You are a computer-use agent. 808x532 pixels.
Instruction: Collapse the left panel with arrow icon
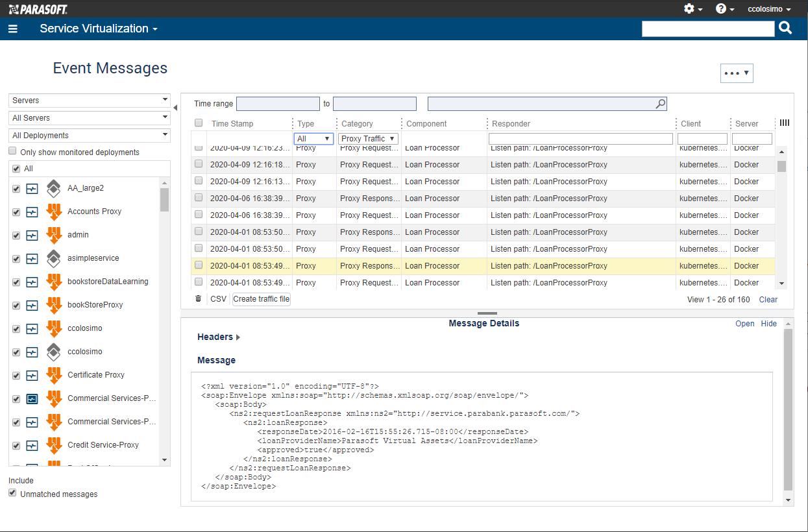pos(175,108)
